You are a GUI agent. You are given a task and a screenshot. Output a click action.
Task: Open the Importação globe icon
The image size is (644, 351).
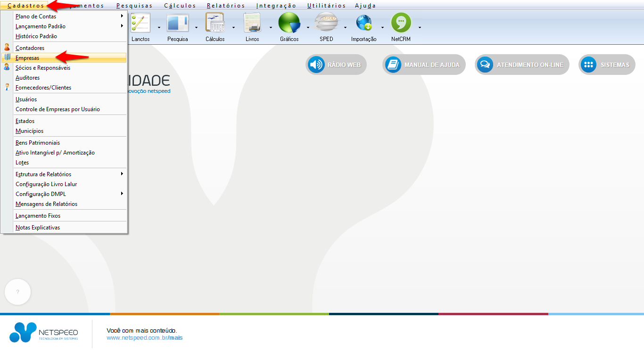click(x=363, y=24)
